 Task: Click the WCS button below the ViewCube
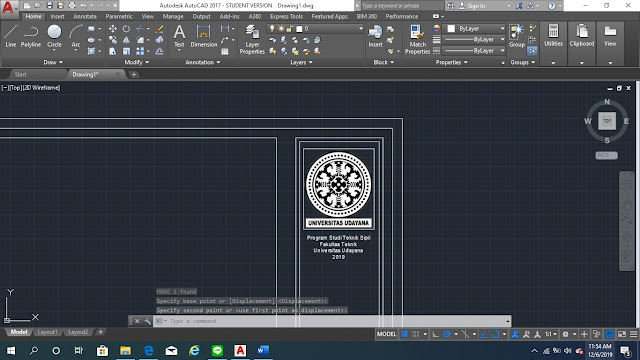click(x=606, y=155)
